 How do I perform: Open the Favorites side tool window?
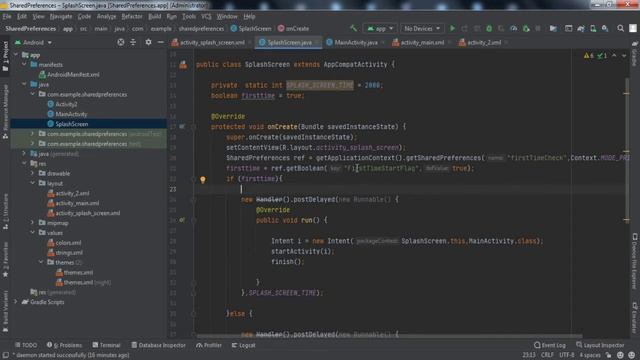[5, 260]
